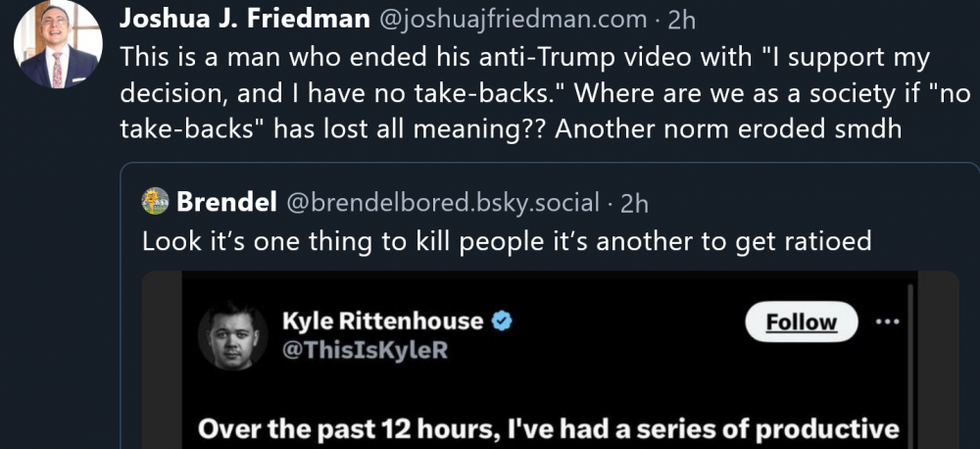This screenshot has height=449, width=980.
Task: Open Brendel's quoted "get ratioed" post text
Action: click(x=507, y=240)
